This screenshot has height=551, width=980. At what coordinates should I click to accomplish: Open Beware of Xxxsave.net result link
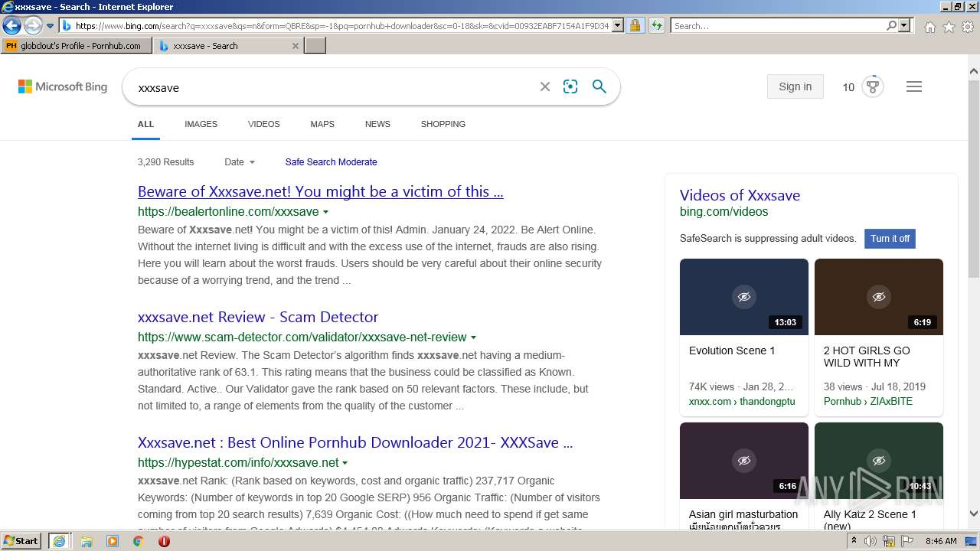pyautogui.click(x=321, y=192)
